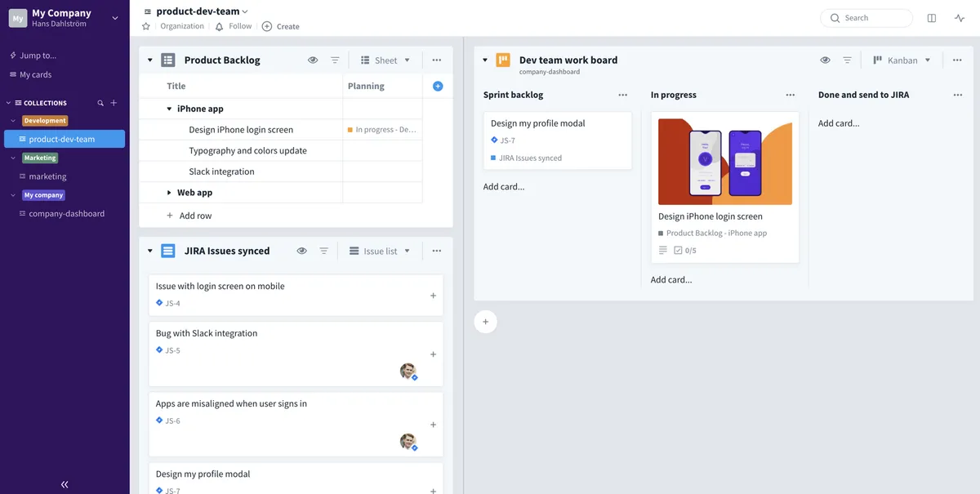
Task: Add a collection with the plus icon
Action: pyautogui.click(x=114, y=103)
